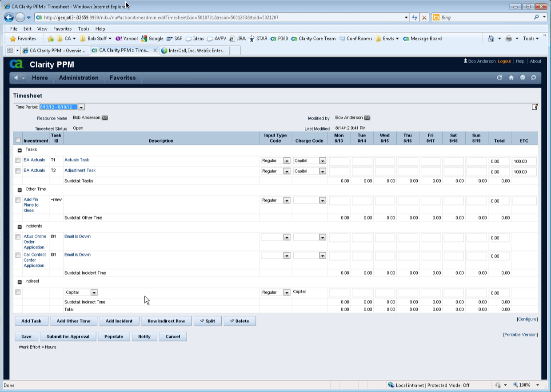Check the box for Adjustment Task row
Image resolution: width=551 pixels, height=392 pixels.
[18, 171]
